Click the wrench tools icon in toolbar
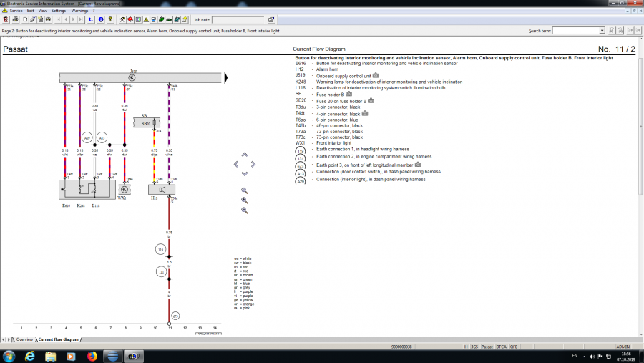The width and height of the screenshot is (644, 363). (x=123, y=19)
